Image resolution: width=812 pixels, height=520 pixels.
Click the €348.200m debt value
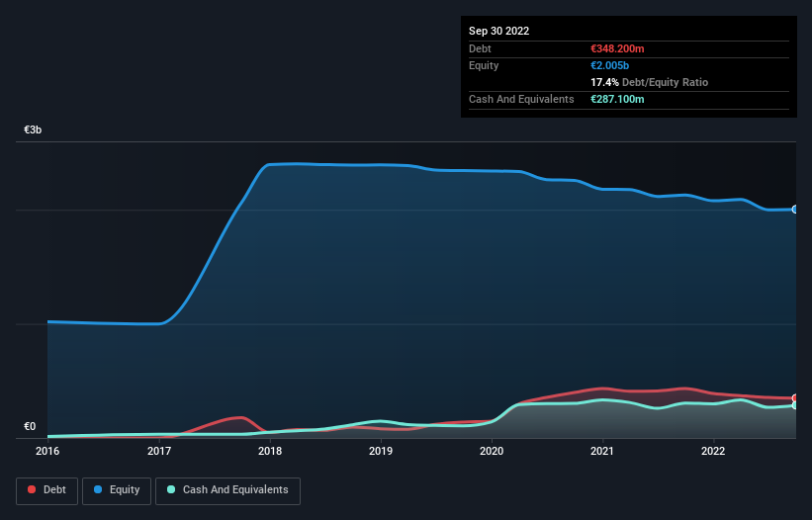point(617,48)
